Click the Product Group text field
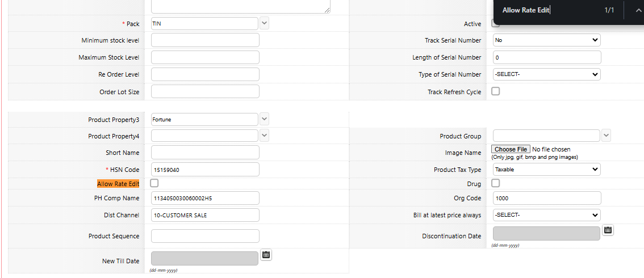 (547, 135)
